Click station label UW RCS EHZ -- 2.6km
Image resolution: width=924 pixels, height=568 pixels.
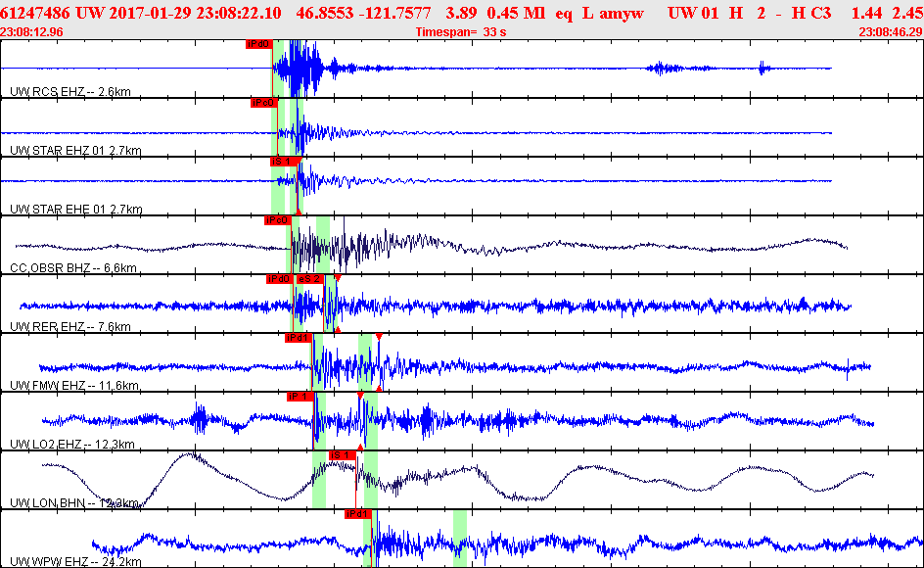tap(70, 91)
